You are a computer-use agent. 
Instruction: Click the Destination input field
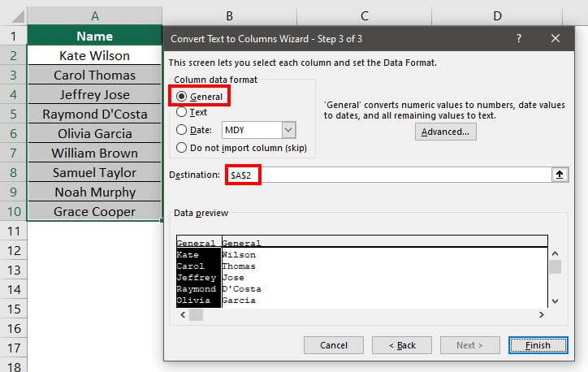tap(388, 175)
